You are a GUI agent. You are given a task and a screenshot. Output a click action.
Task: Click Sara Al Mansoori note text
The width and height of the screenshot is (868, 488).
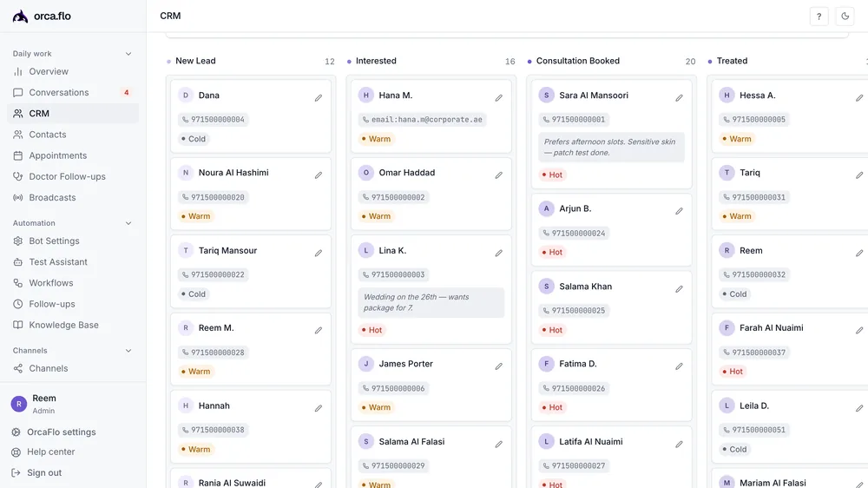tap(611, 148)
